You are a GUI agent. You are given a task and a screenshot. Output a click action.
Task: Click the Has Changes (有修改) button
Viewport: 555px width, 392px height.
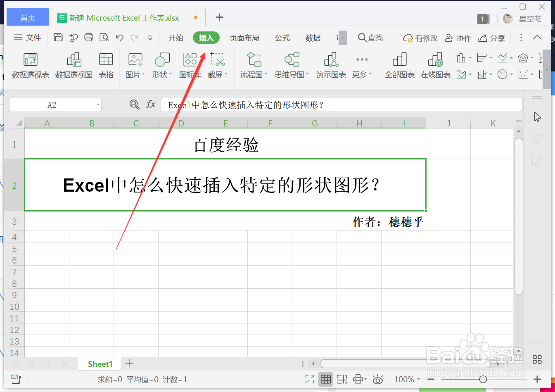(x=420, y=38)
